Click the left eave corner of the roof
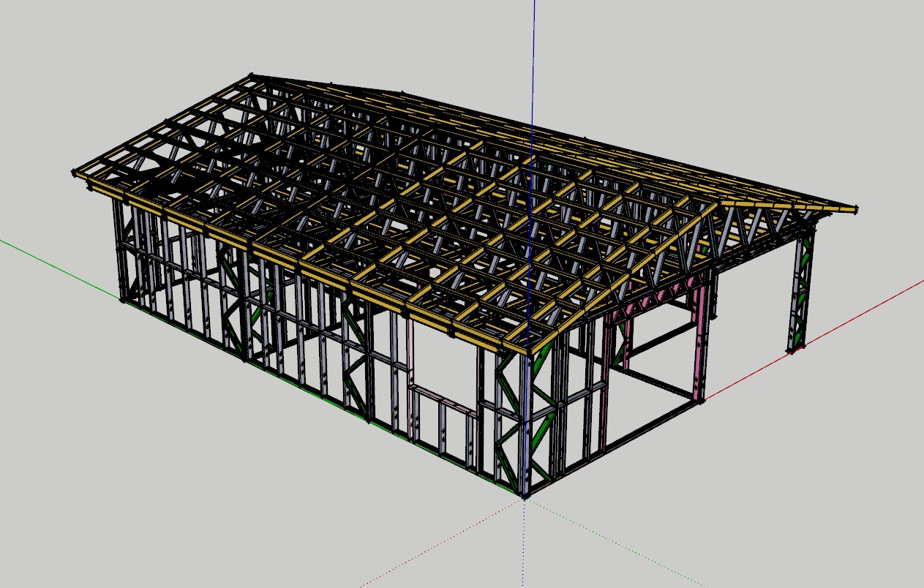This screenshot has width=924, height=588. [x=76, y=173]
